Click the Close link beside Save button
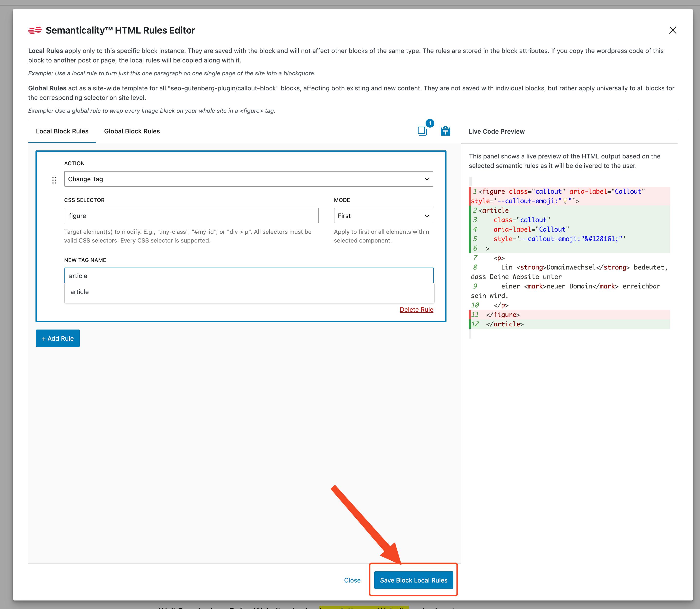Screen dimensions: 700x609 tap(352, 580)
